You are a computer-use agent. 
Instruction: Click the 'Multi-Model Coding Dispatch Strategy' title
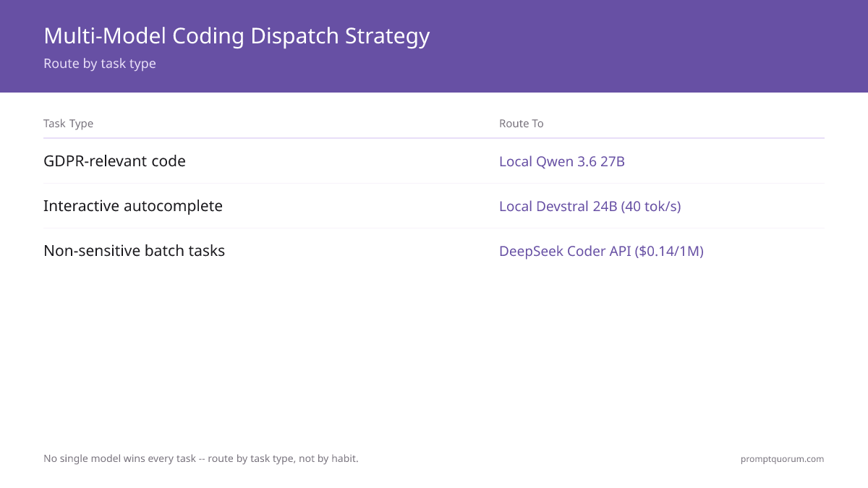tap(237, 36)
